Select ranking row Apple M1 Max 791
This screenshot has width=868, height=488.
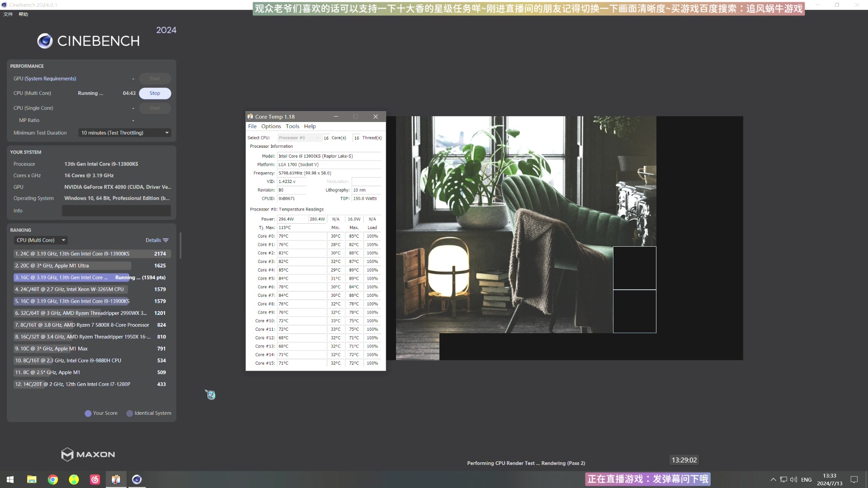coord(92,349)
